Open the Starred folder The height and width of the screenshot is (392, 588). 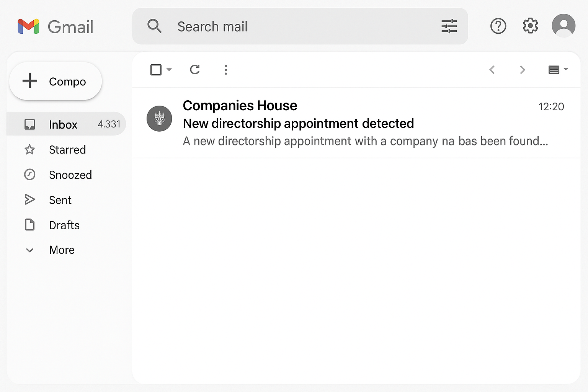point(66,150)
